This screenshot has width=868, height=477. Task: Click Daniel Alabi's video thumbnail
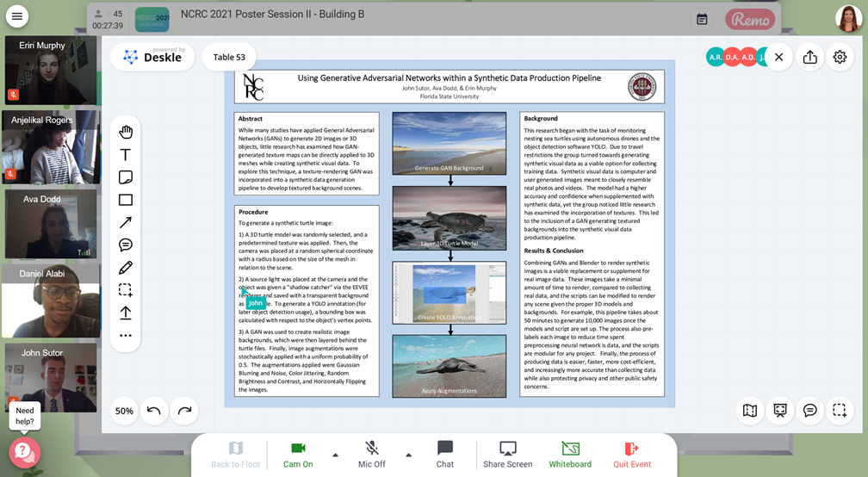(x=43, y=300)
